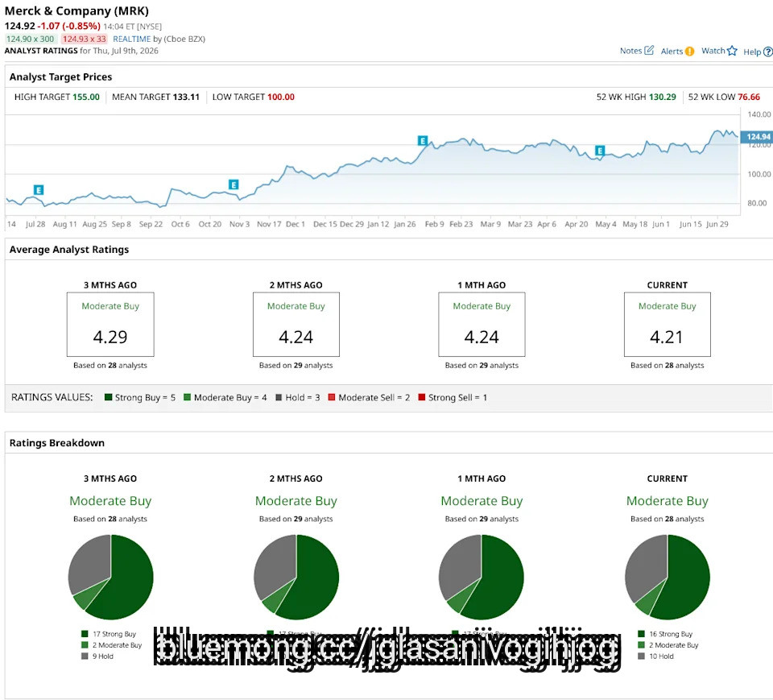Click the Help link
Viewport: 773px width, 700px height.
click(752, 52)
